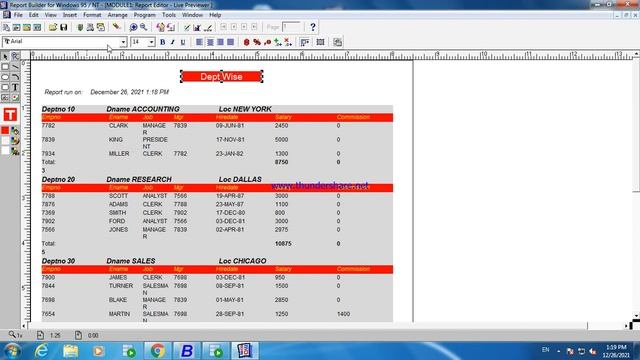Select the Text tool in palette
Image resolution: width=640 pixels, height=360 pixels.
point(15,87)
